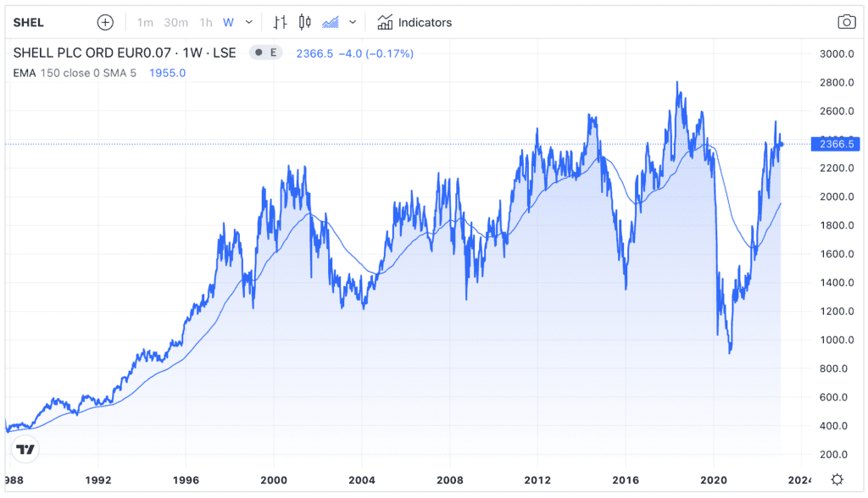Viewport: 868px width, 498px height.
Task: Expand the timeframe interval dropdown arrow
Action: [x=248, y=22]
